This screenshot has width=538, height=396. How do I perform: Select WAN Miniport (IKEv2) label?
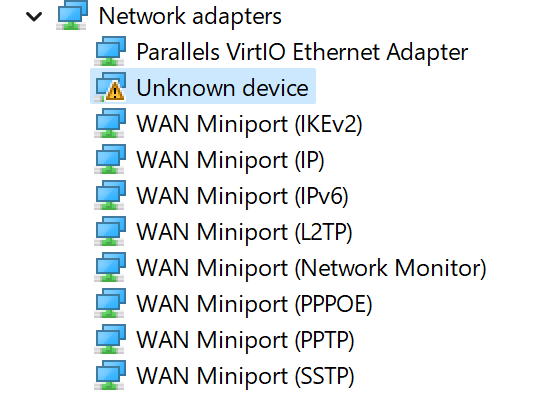click(x=249, y=124)
